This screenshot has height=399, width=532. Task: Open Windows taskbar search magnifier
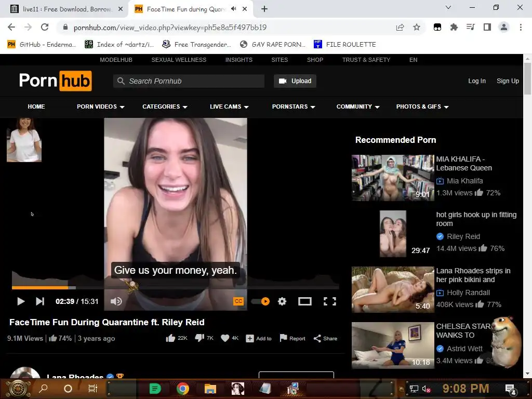click(43, 389)
